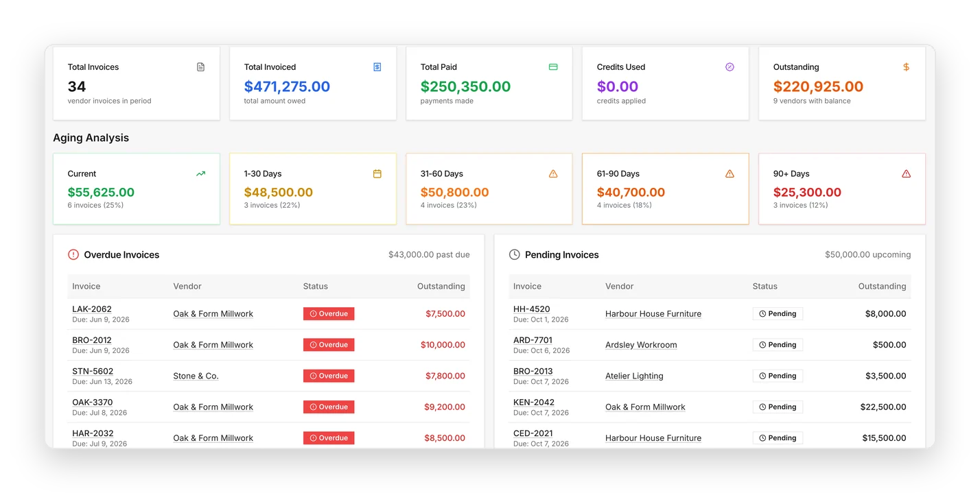Click the warning triangle on 31-60 Days card

click(x=553, y=174)
